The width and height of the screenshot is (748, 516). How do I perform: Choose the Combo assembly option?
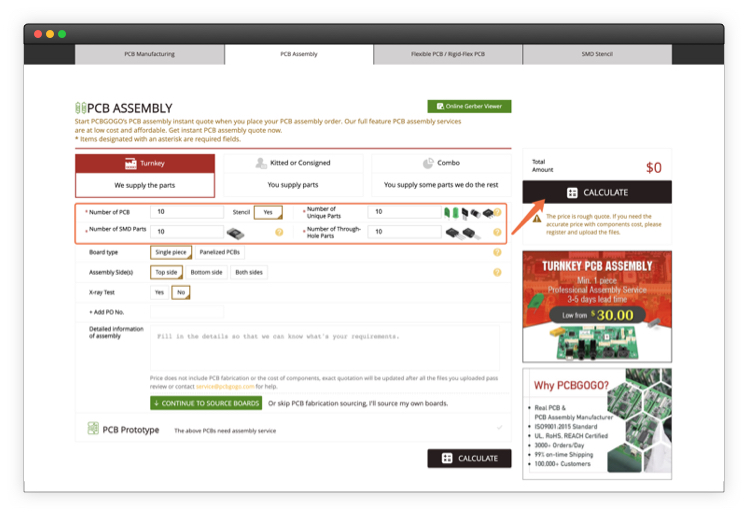[x=441, y=175]
